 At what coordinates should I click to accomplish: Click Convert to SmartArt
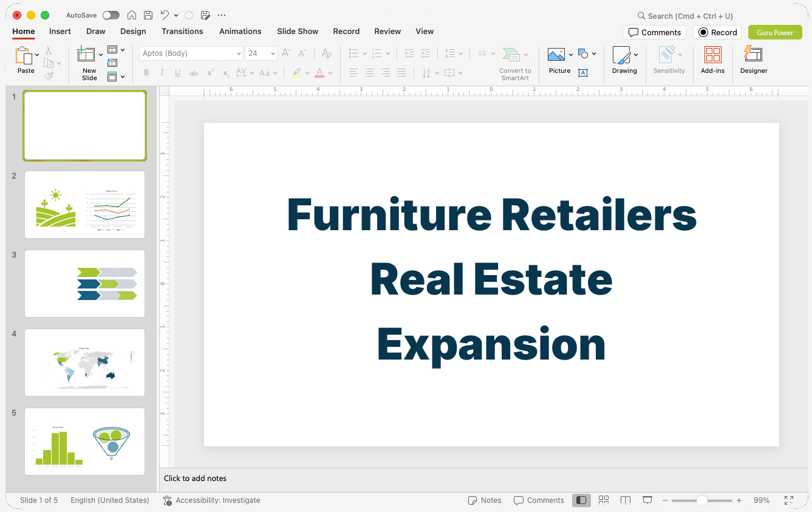(515, 64)
